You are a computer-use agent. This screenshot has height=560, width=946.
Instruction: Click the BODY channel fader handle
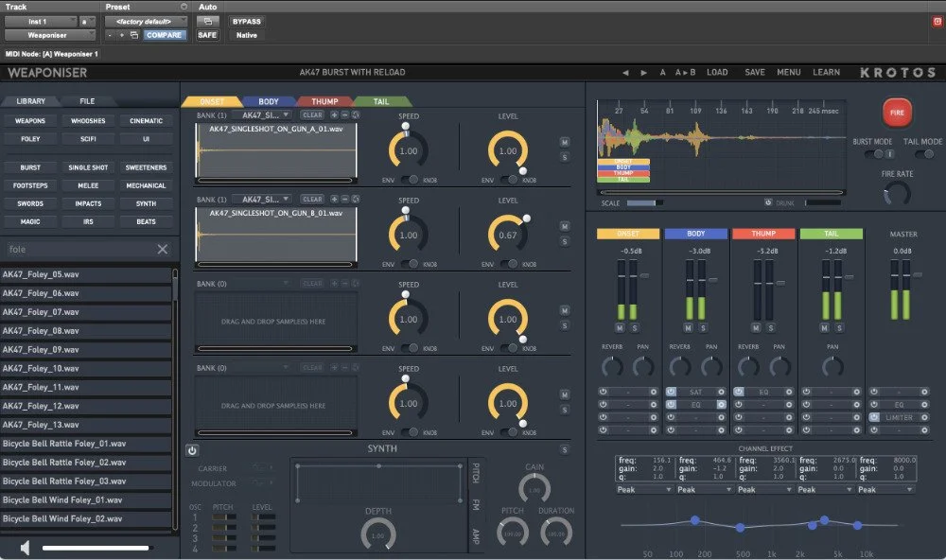click(x=712, y=280)
